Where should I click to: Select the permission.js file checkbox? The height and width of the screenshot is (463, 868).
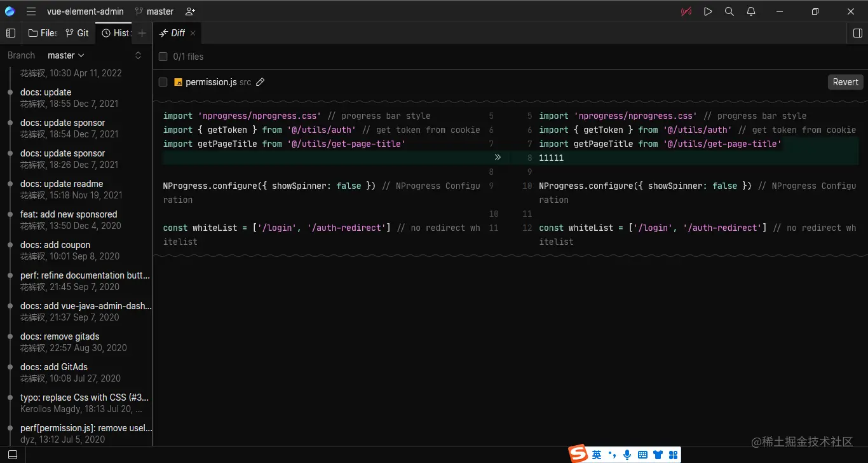tap(163, 81)
